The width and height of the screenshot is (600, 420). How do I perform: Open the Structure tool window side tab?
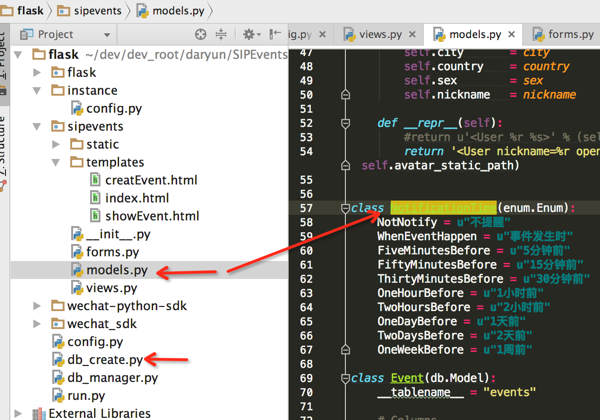3,149
